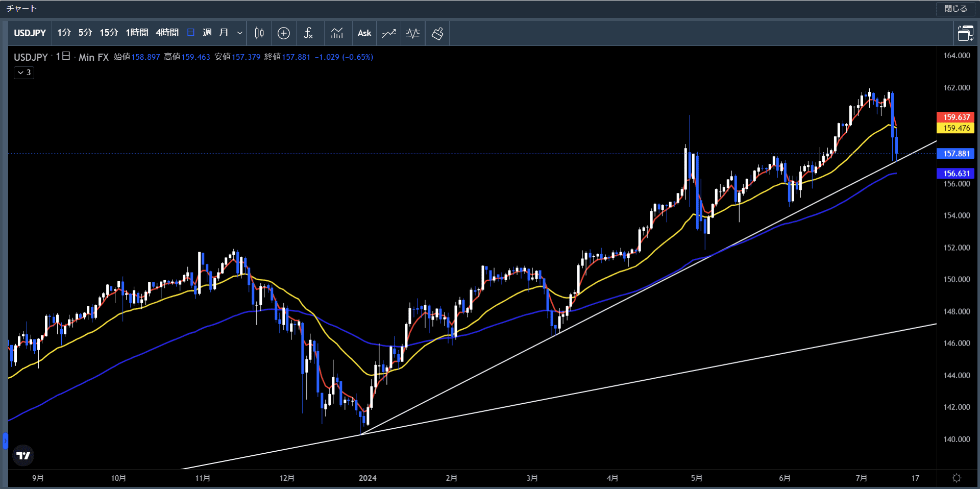Click the 終値 157.881 close value
Viewport: 980px width, 489px height.
pyautogui.click(x=287, y=57)
